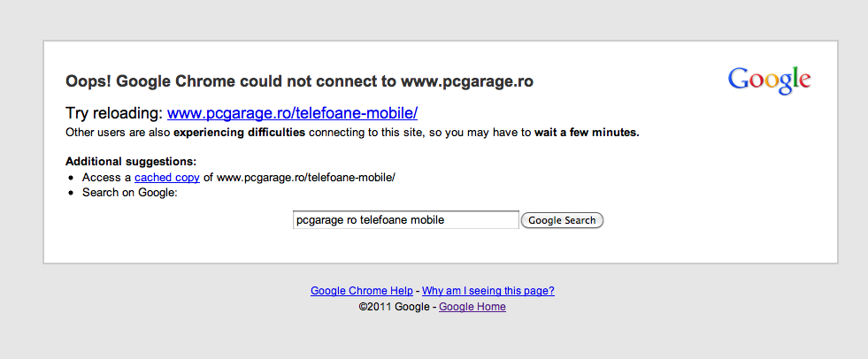Click the bold 'experiencing difficulties' text
This screenshot has width=868, height=359.
click(x=239, y=133)
